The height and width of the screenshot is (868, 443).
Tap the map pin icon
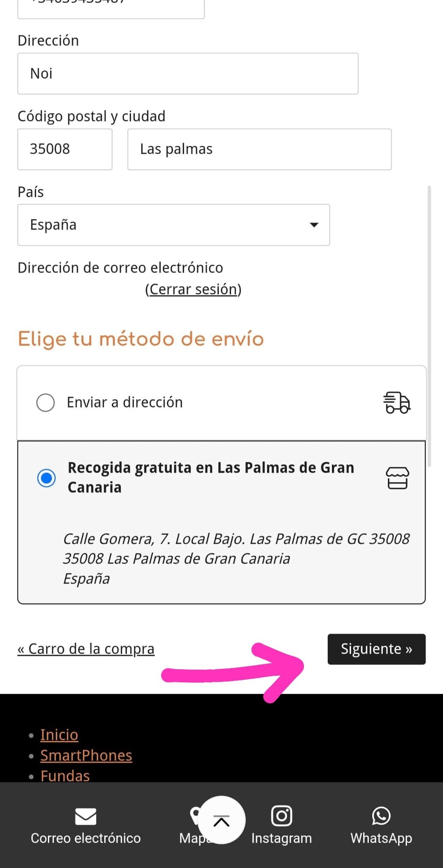click(x=194, y=814)
